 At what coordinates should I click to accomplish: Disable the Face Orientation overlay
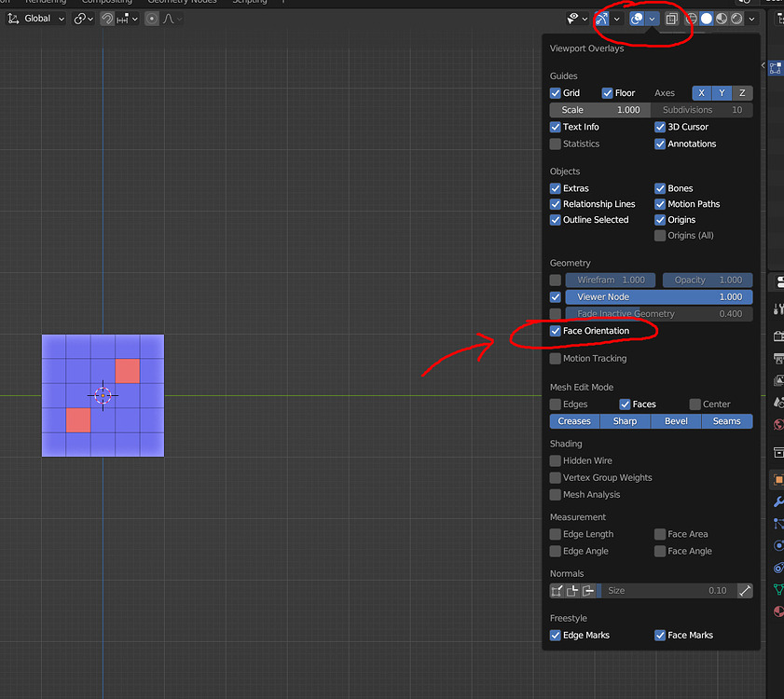[x=555, y=330]
